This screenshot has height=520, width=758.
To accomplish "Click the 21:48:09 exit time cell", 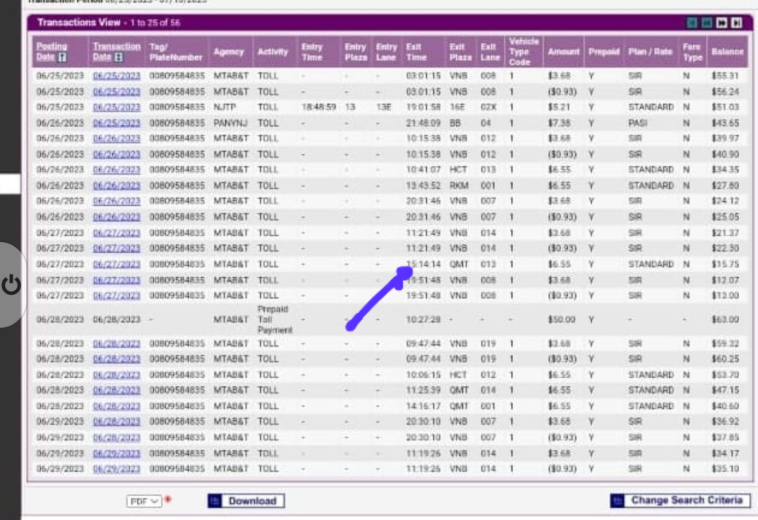I will tap(423, 123).
